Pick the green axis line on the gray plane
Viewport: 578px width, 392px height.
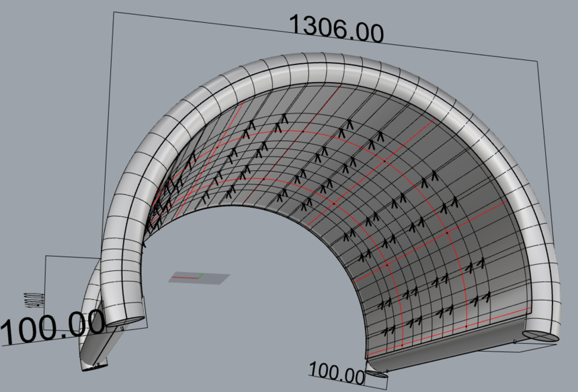[x=201, y=275]
